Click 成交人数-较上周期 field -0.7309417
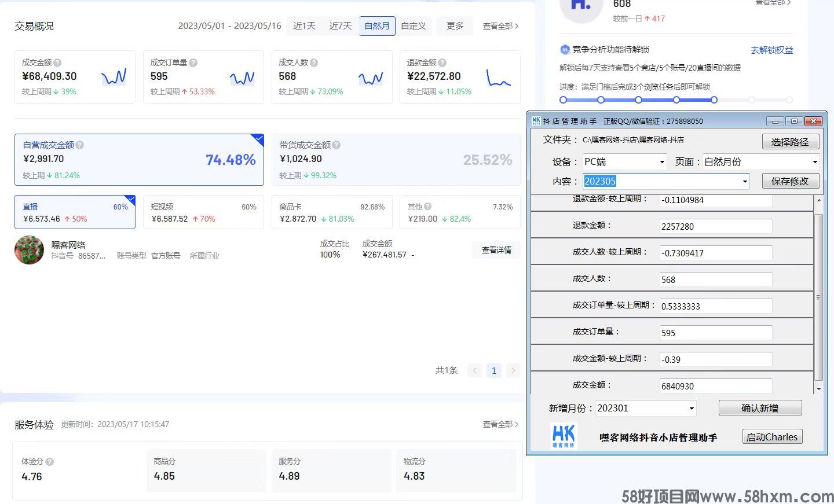Screen dimensions: 834x504 tap(716, 253)
